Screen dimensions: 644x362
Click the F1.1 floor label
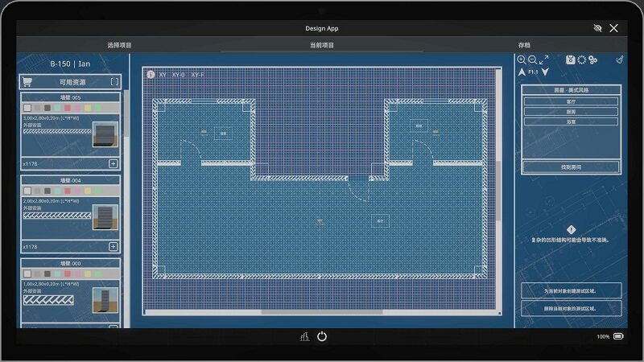point(533,72)
